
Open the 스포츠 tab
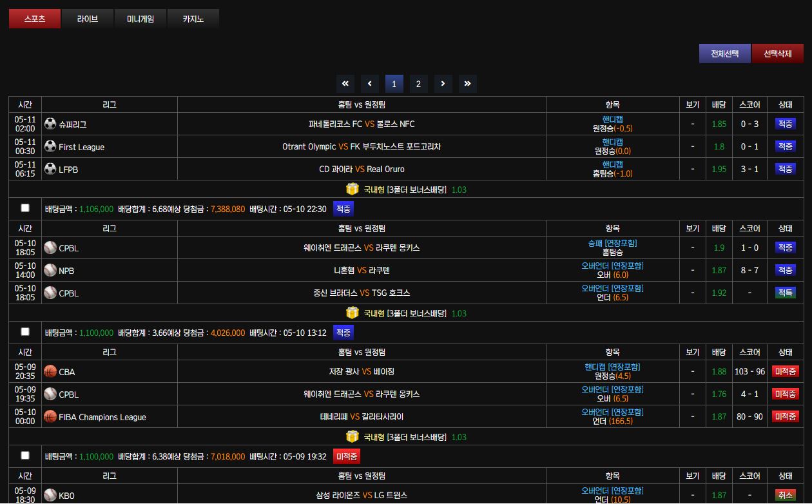[35, 19]
